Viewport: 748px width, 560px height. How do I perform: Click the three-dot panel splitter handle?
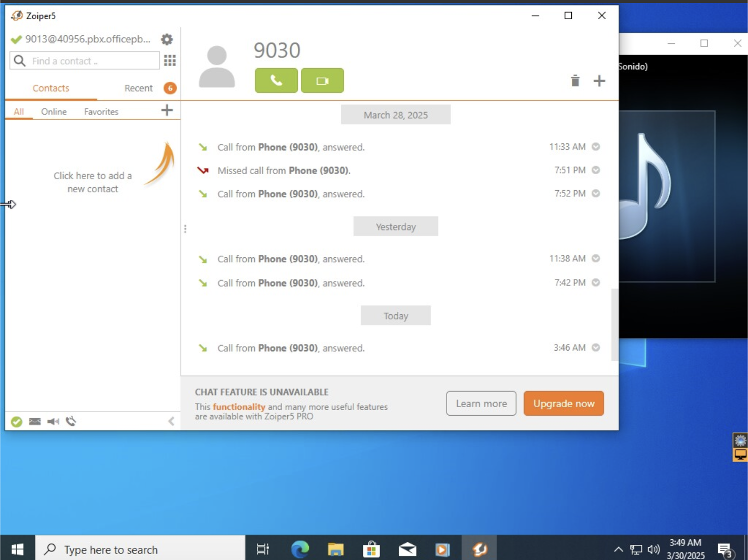[x=185, y=229]
